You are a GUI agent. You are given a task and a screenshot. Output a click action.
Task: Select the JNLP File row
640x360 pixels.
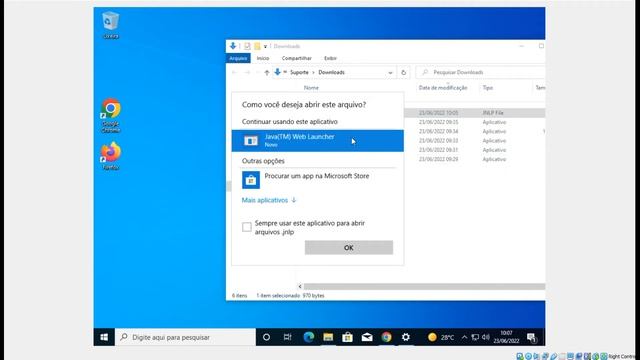click(474, 113)
